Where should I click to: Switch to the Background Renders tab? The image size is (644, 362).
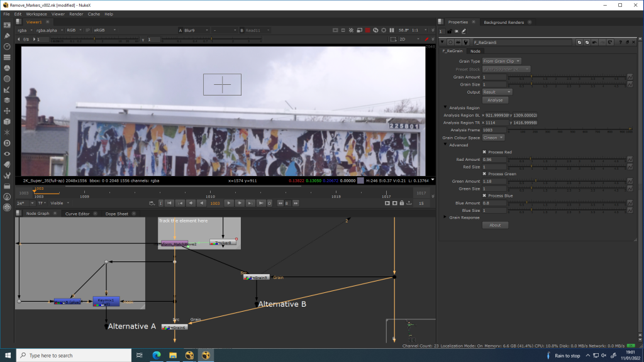click(x=504, y=22)
